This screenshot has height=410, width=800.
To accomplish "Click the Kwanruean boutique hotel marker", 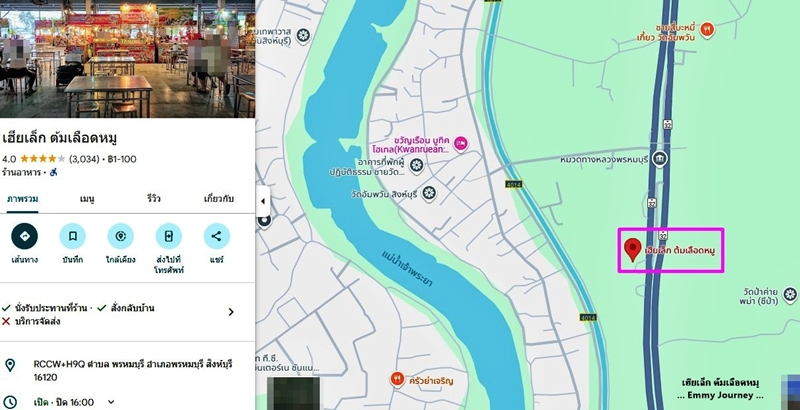I will point(461,144).
